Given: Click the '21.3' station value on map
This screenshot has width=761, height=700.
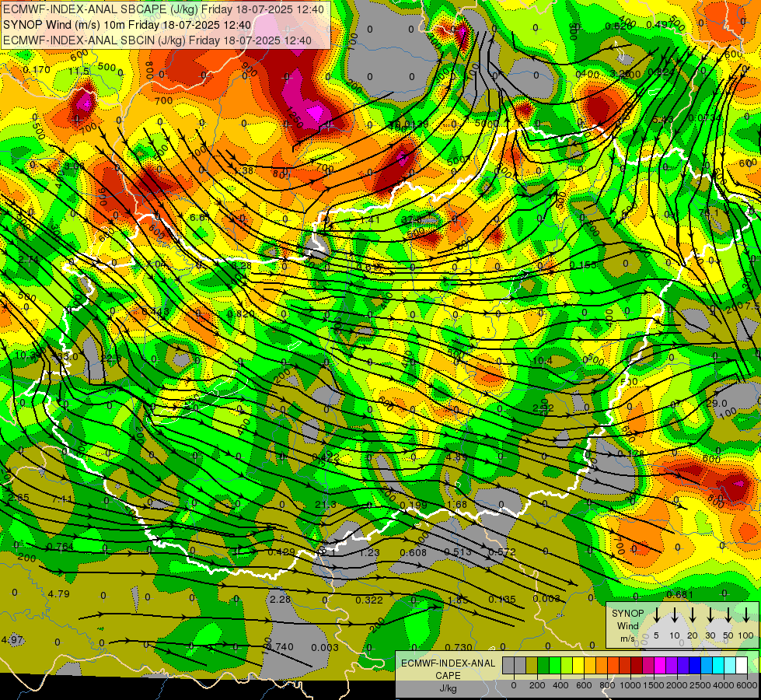Looking at the screenshot, I should [x=325, y=504].
